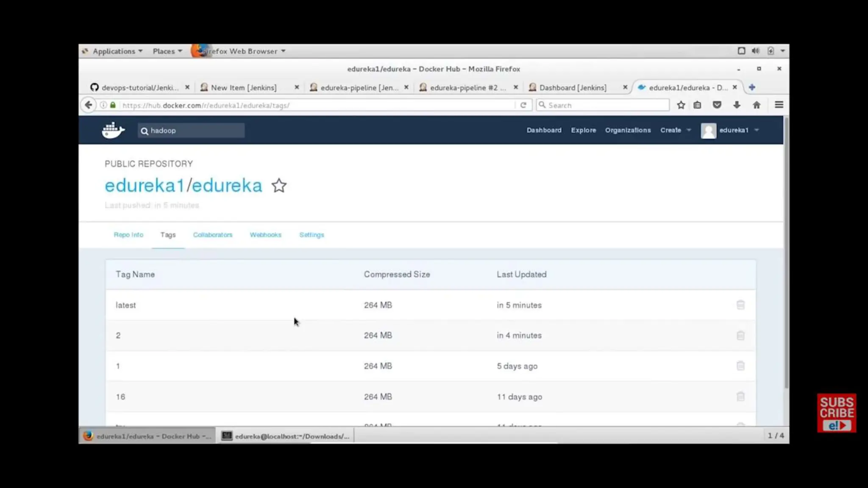Screen dimensions: 868x488
Task: Open the edureka1 account dropdown
Action: tap(739, 130)
